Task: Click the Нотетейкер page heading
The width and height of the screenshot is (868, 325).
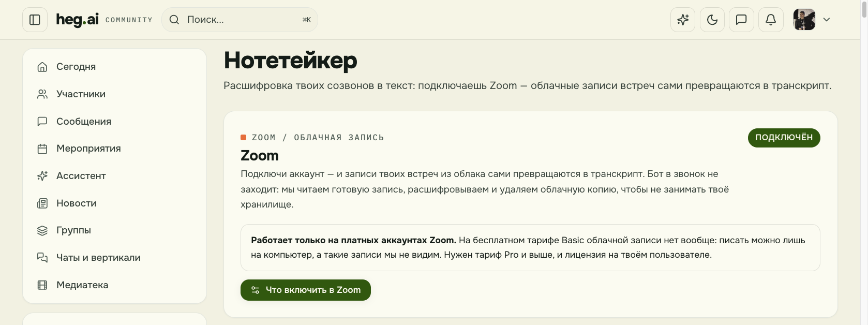Action: tap(290, 61)
